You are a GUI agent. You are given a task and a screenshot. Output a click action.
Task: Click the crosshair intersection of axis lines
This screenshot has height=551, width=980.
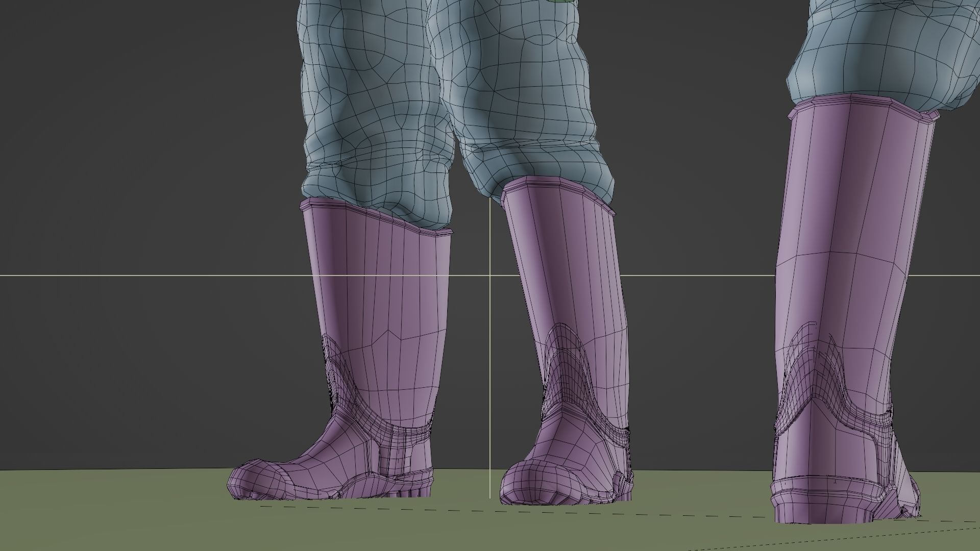(x=491, y=275)
